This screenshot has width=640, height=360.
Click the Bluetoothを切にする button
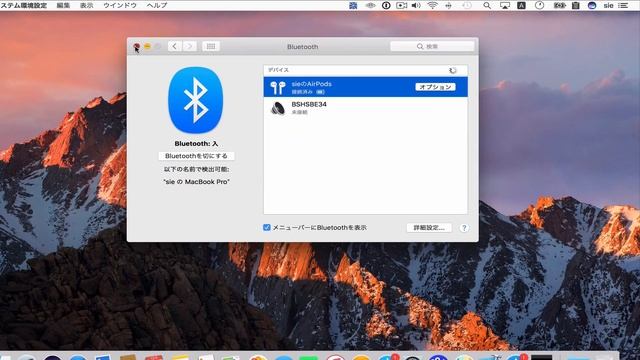coord(196,156)
